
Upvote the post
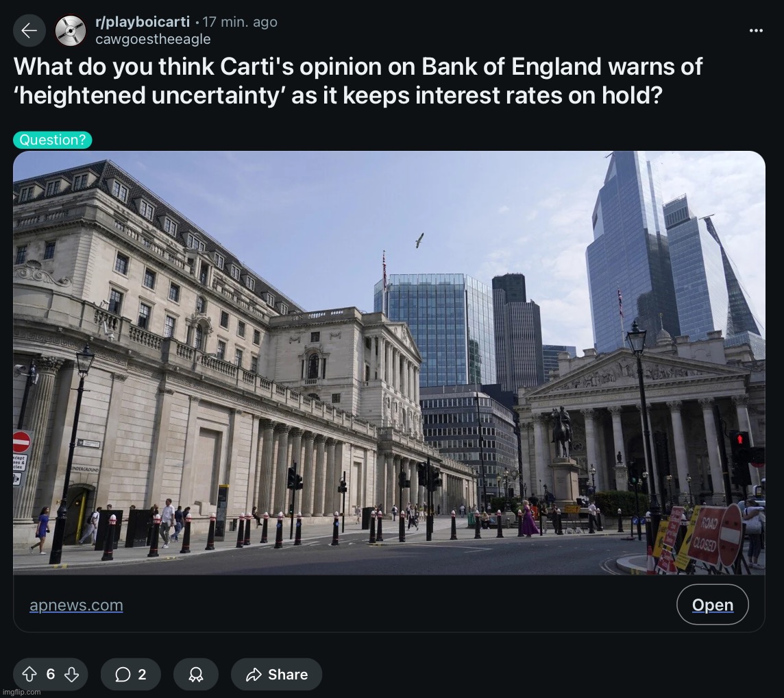30,674
